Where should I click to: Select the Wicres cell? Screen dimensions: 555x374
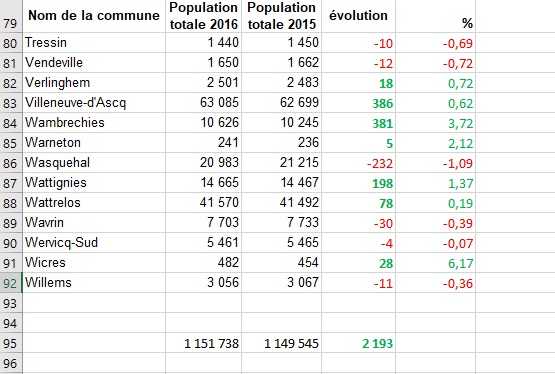94,263
